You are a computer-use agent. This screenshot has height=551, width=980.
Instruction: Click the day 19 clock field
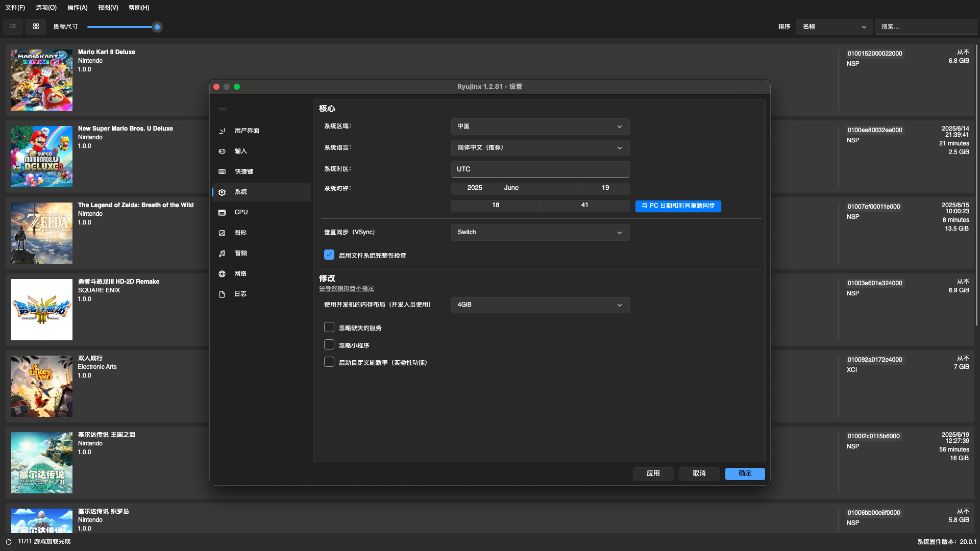pos(605,188)
